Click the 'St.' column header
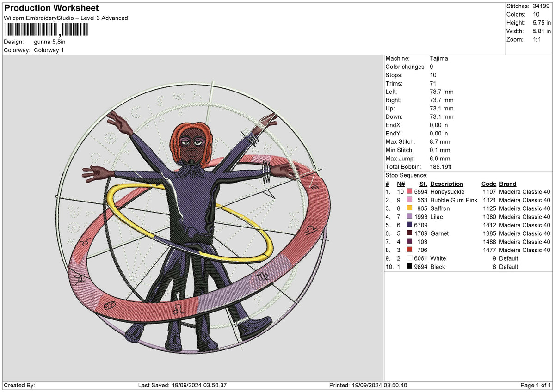Viewport: 555px width, 392px height. [x=423, y=184]
